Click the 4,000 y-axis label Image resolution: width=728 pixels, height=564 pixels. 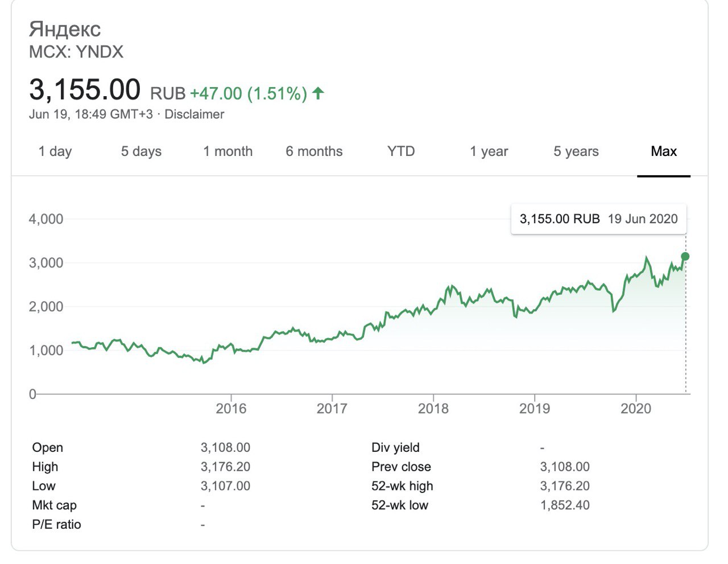(x=46, y=219)
